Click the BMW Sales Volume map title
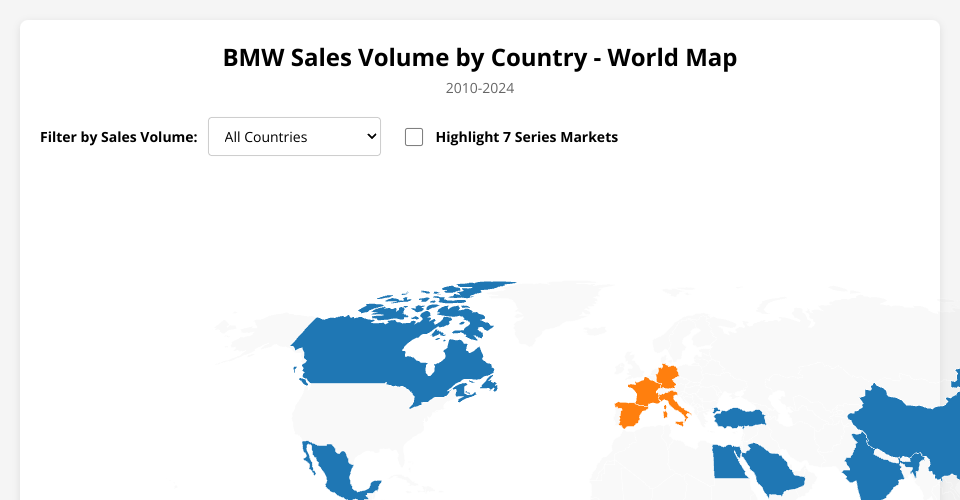 (480, 57)
